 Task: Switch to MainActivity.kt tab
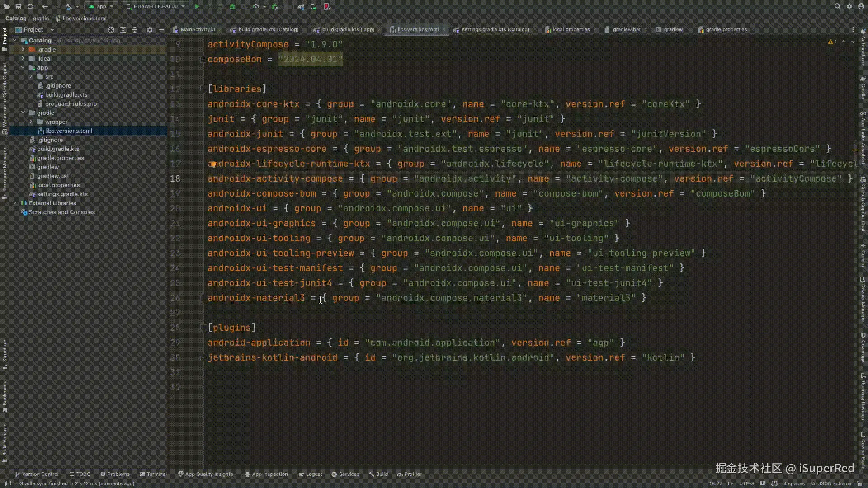[198, 29]
